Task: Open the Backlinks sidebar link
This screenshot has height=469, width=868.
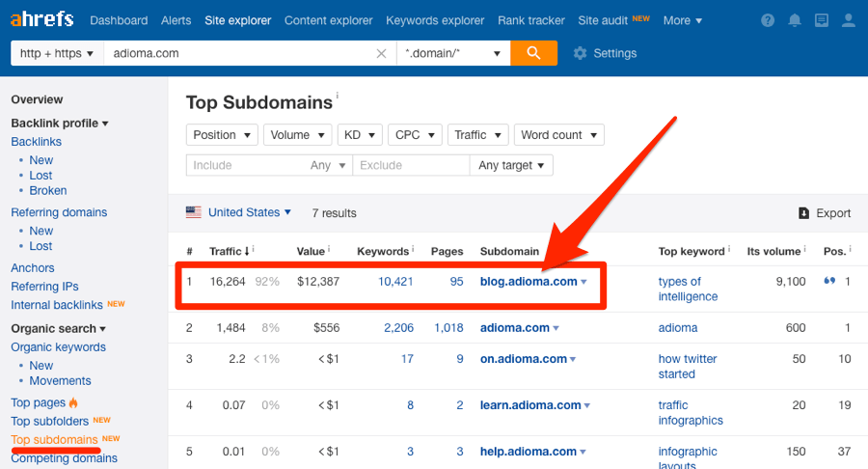Action: pos(36,142)
